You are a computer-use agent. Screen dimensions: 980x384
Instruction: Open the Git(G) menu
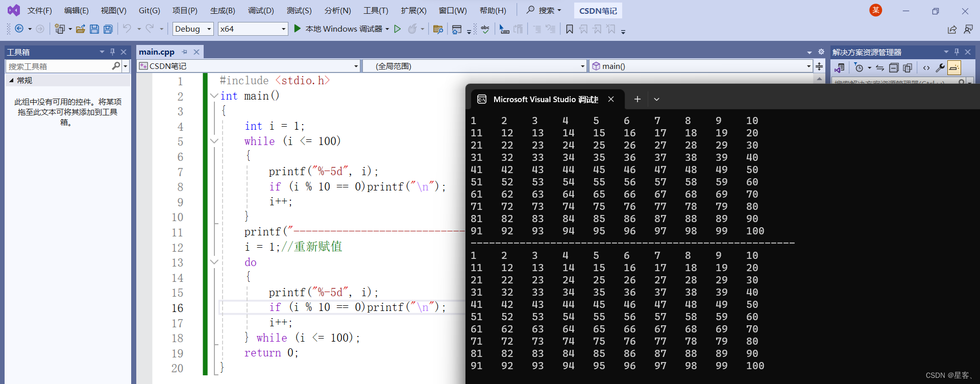click(149, 11)
